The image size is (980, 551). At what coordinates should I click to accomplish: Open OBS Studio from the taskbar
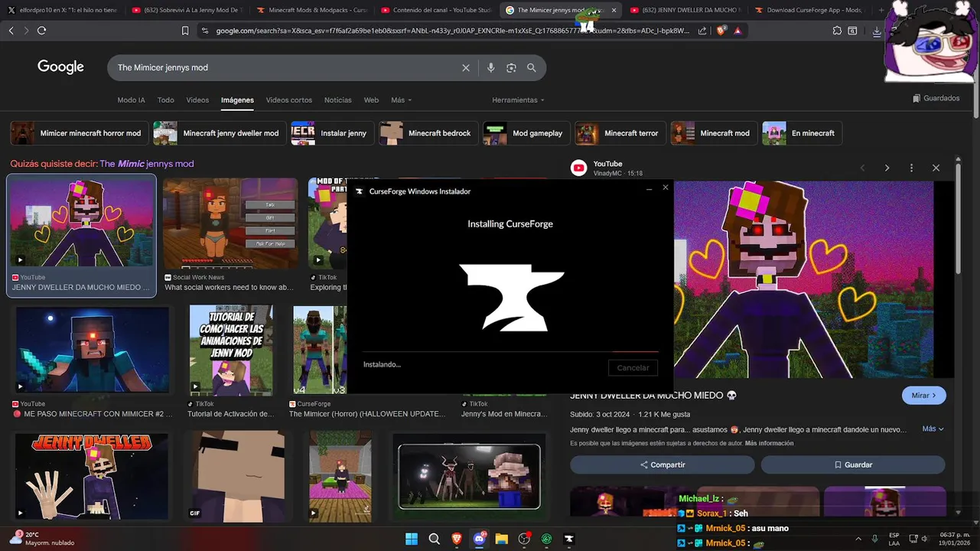click(524, 539)
